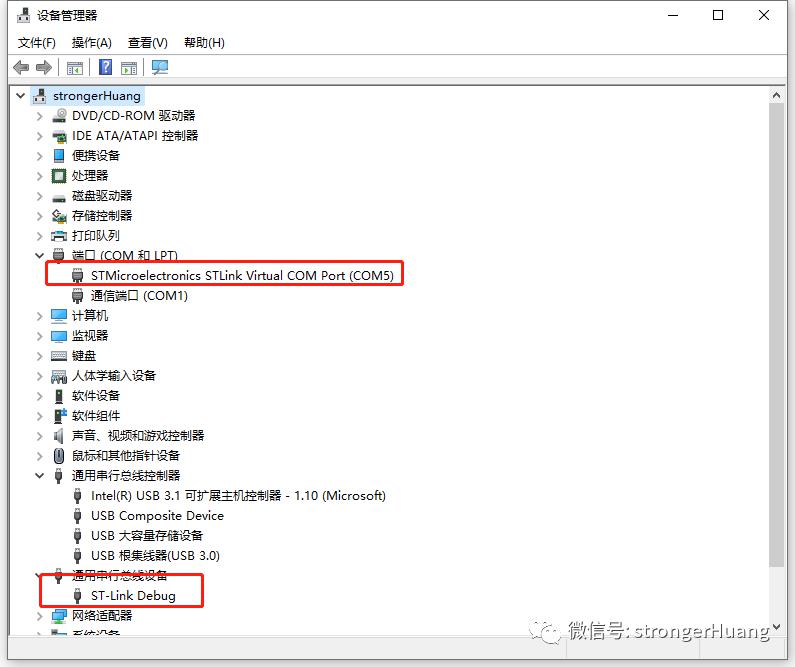Select Intel(R) USB 3.1 可扩展主机控制器 entry
This screenshot has width=795, height=667.
pos(238,496)
